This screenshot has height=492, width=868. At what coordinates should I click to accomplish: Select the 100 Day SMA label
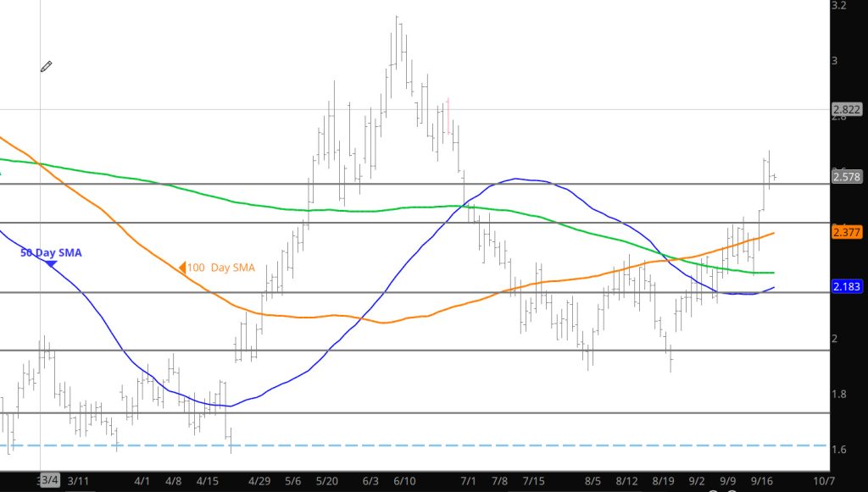tap(220, 268)
